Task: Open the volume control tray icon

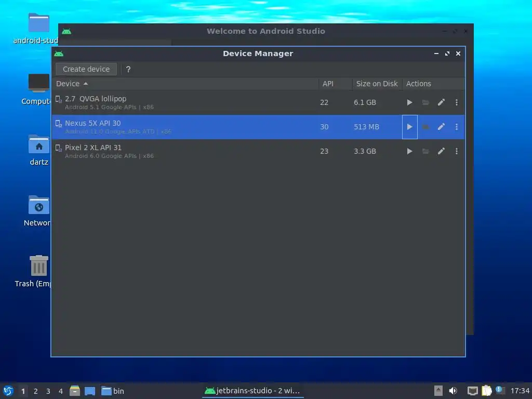Action: tap(453, 391)
